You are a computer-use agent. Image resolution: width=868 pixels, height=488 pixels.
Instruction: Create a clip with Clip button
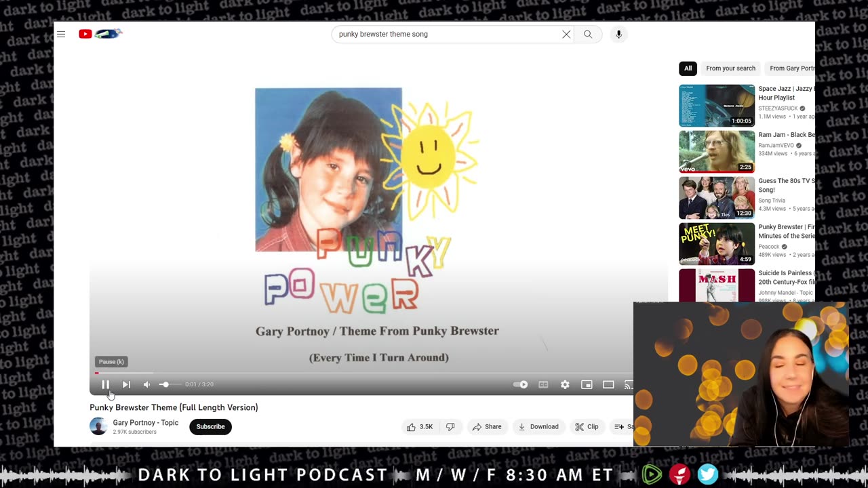click(587, 426)
